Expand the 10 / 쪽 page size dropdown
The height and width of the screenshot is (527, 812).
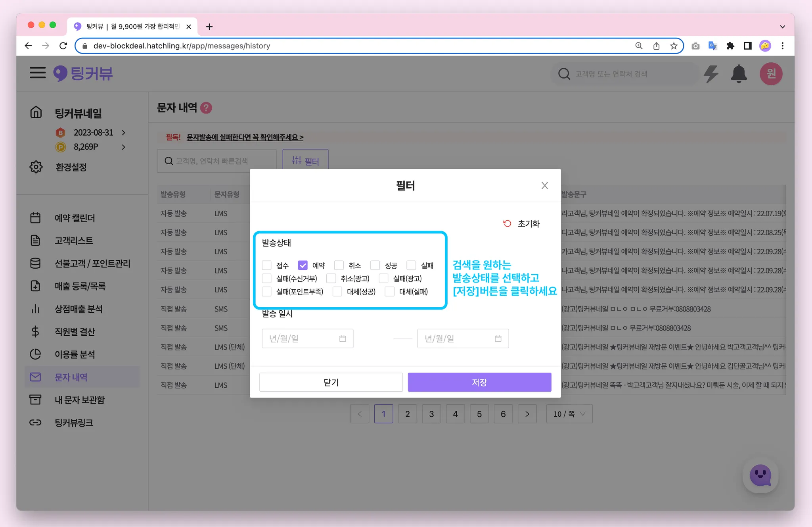point(569,414)
